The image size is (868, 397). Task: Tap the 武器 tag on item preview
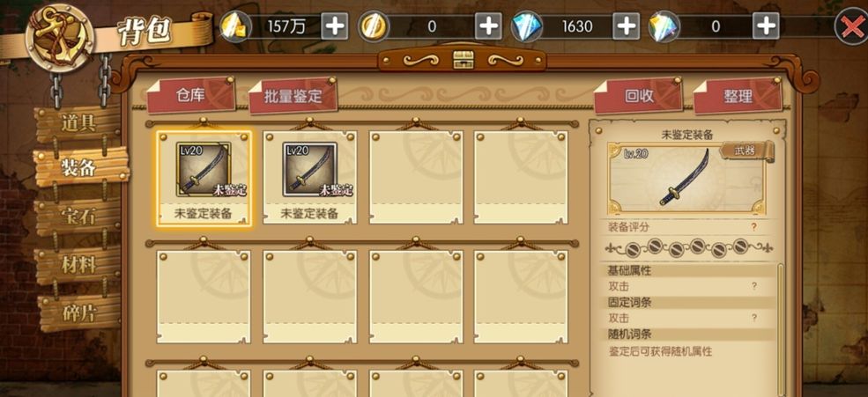coord(746,151)
